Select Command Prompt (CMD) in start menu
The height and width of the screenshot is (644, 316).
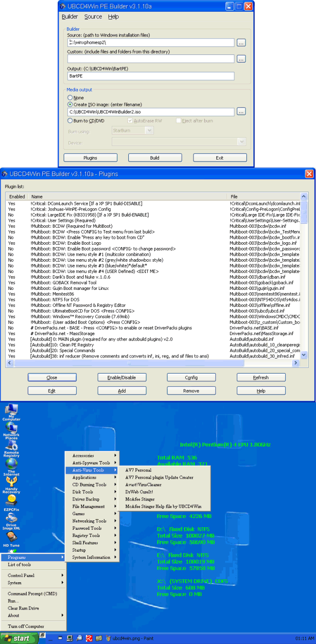[x=33, y=593]
